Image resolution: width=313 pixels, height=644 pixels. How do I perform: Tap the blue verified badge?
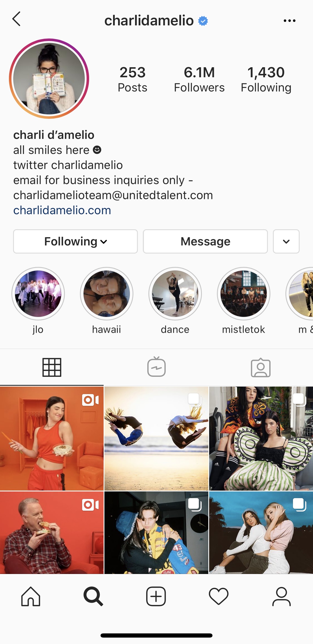(x=203, y=21)
